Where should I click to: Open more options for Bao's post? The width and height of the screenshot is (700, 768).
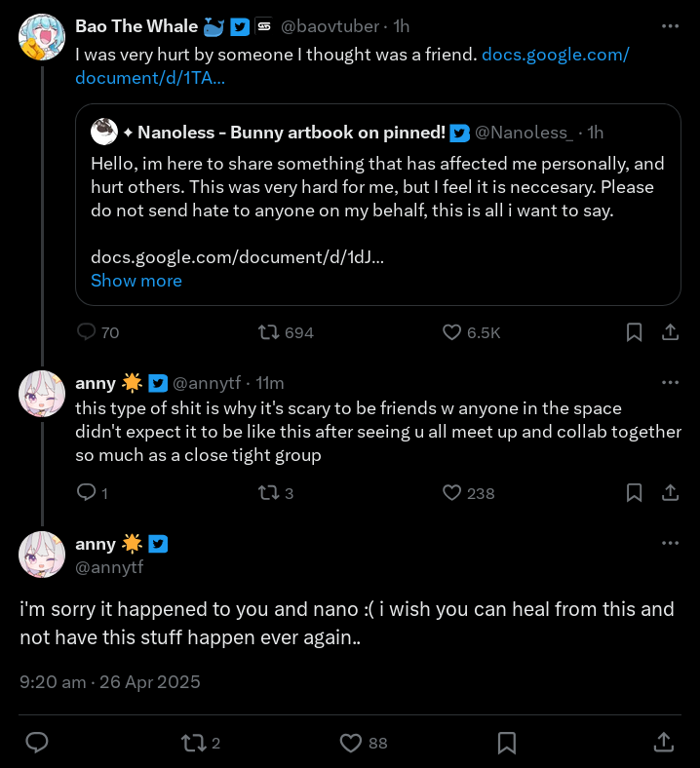670,26
